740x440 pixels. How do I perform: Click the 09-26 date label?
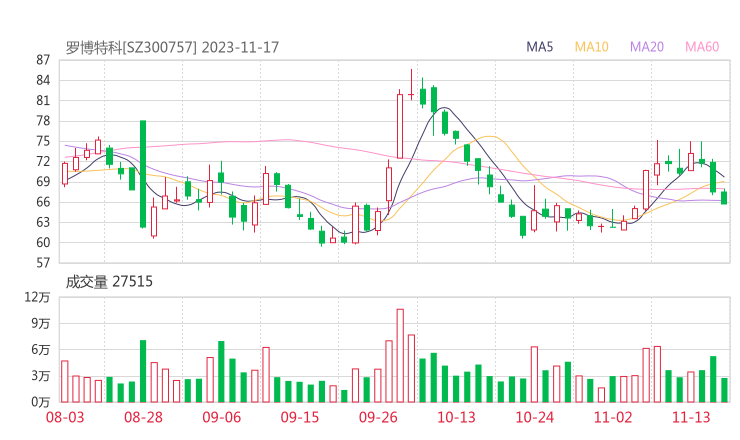(378, 417)
